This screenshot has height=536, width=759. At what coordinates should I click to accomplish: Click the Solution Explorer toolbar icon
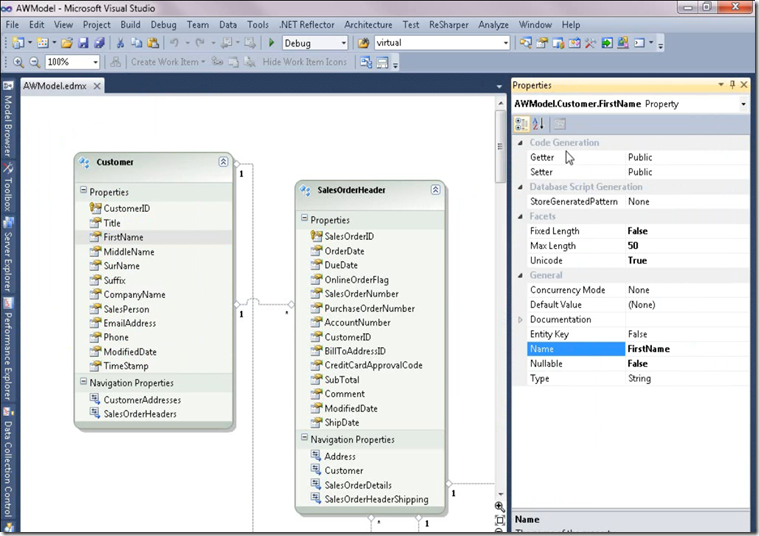(x=526, y=43)
